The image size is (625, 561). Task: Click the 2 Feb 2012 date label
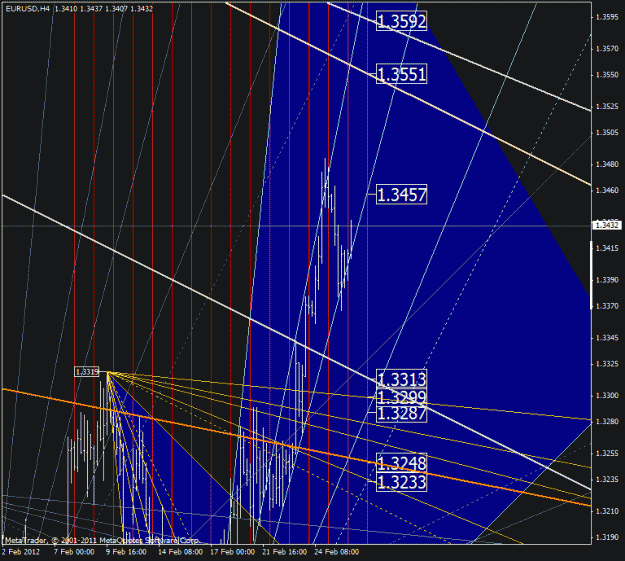click(21, 552)
